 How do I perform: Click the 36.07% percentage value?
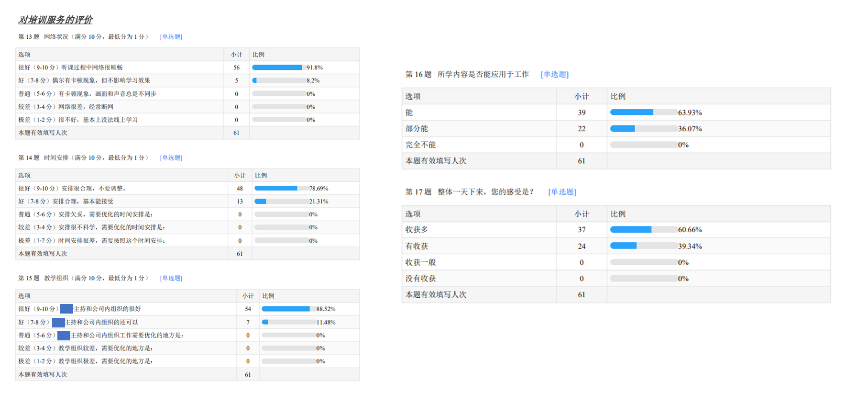(690, 128)
